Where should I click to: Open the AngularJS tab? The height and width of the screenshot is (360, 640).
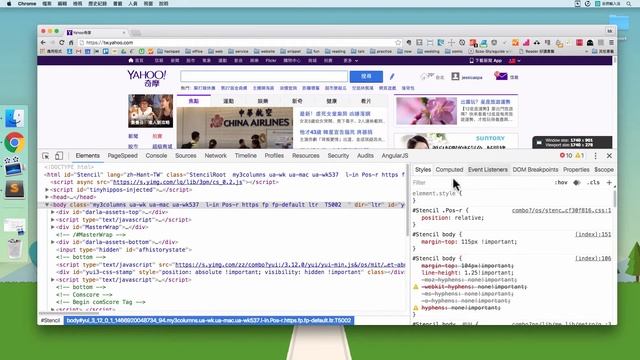tap(395, 156)
